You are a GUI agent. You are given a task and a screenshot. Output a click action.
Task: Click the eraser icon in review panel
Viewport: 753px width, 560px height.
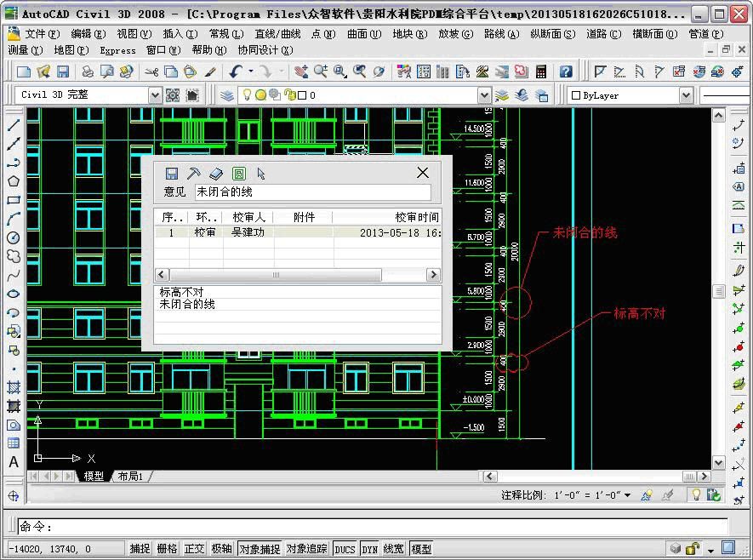[216, 174]
